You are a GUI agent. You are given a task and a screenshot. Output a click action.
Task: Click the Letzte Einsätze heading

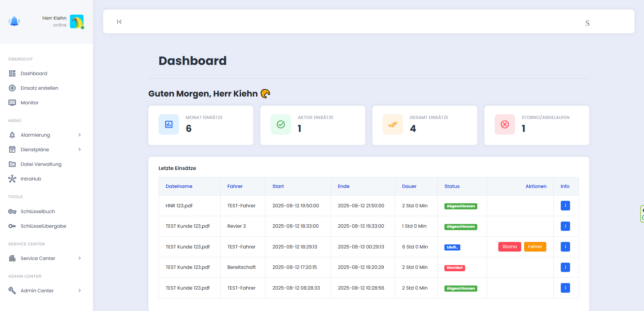click(x=177, y=168)
